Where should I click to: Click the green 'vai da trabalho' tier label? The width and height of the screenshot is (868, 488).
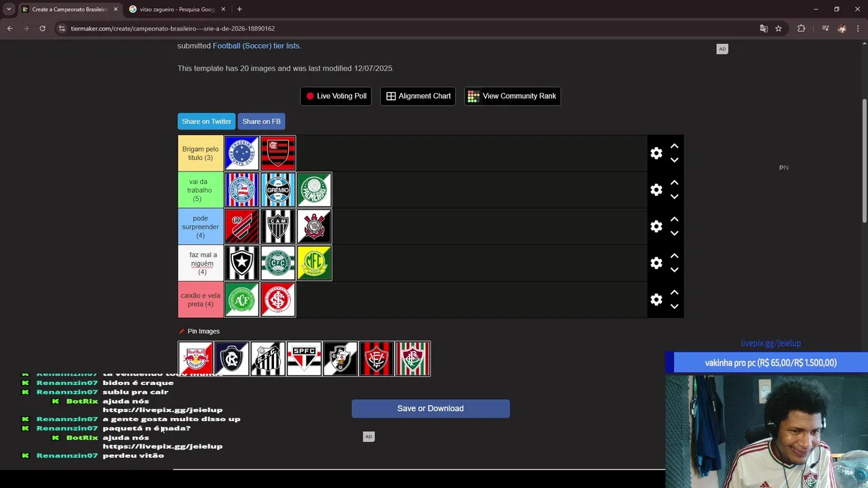coord(201,190)
